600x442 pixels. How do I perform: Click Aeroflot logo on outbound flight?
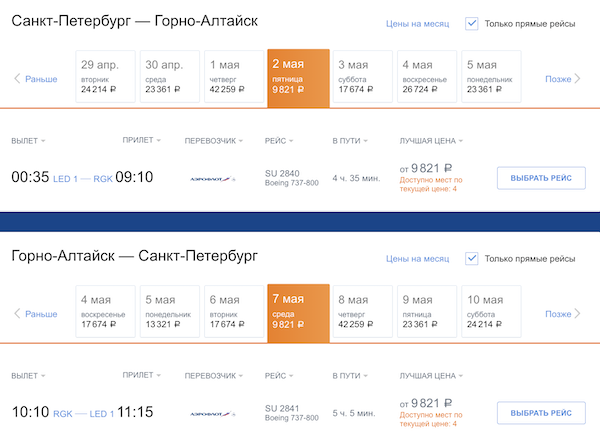pyautogui.click(x=212, y=179)
